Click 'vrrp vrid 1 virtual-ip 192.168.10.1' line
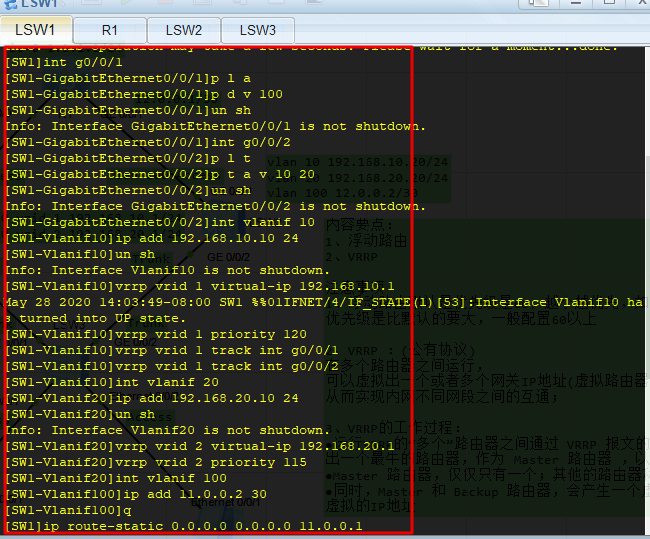Viewport: 650px width, 539px height. tap(200, 286)
